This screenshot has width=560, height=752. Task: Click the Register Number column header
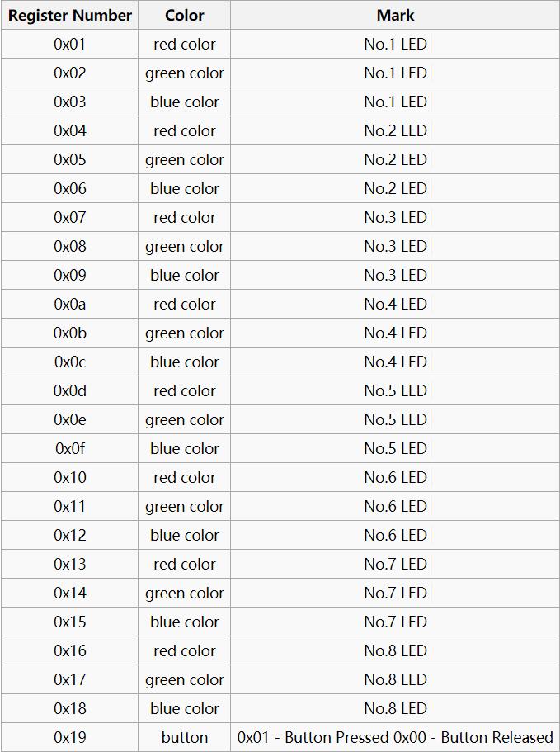pyautogui.click(x=70, y=16)
